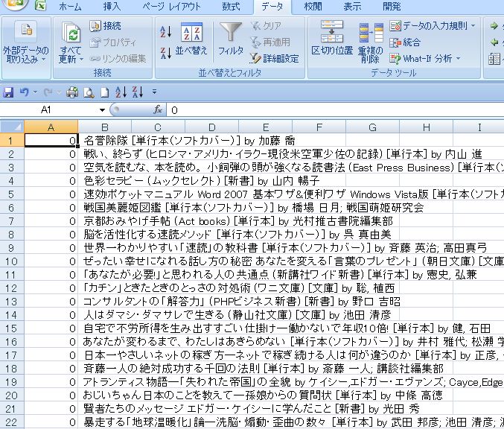Screen dimensions: 504x429
Task: Click リンクの編集 button
Action: click(x=118, y=59)
